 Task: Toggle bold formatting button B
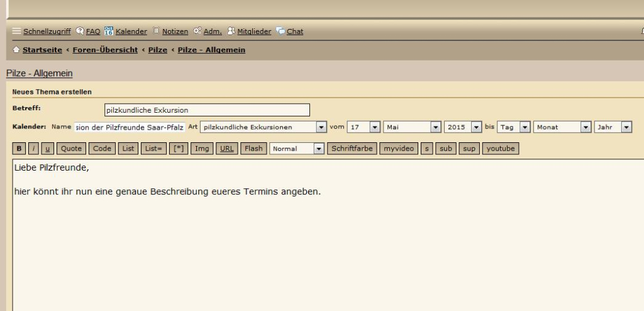19,149
